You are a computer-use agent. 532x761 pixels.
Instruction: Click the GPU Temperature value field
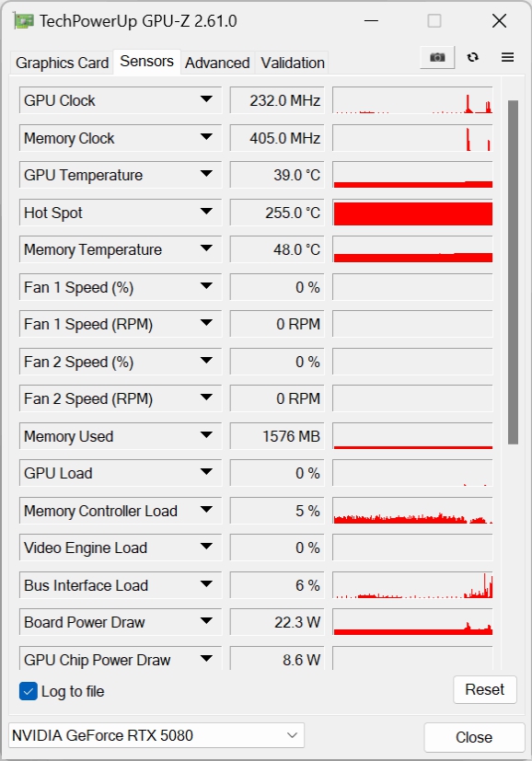click(x=277, y=175)
